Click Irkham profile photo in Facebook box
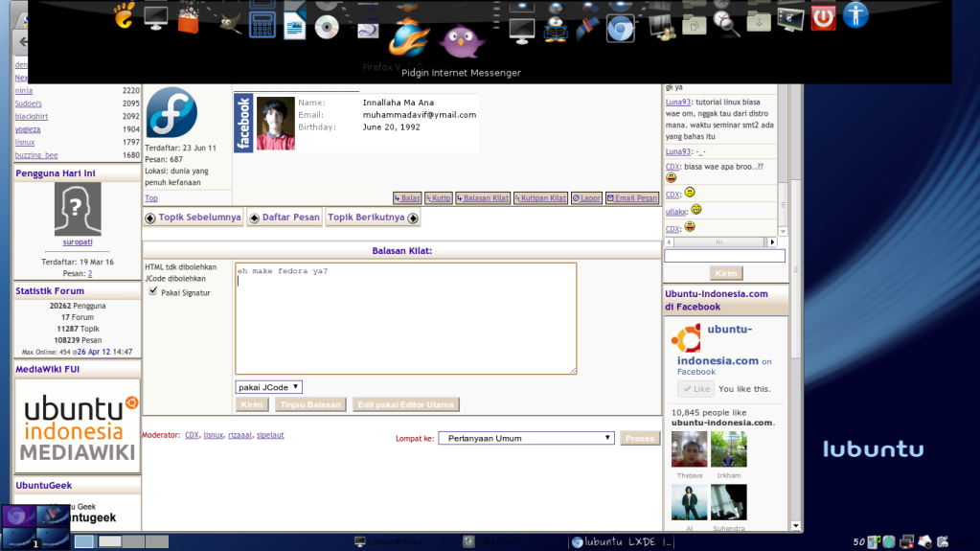The width and height of the screenshot is (980, 551). 729,449
